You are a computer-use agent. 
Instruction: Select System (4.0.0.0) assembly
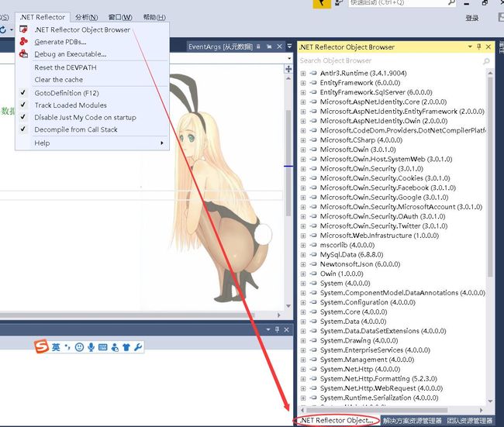[x=345, y=284]
